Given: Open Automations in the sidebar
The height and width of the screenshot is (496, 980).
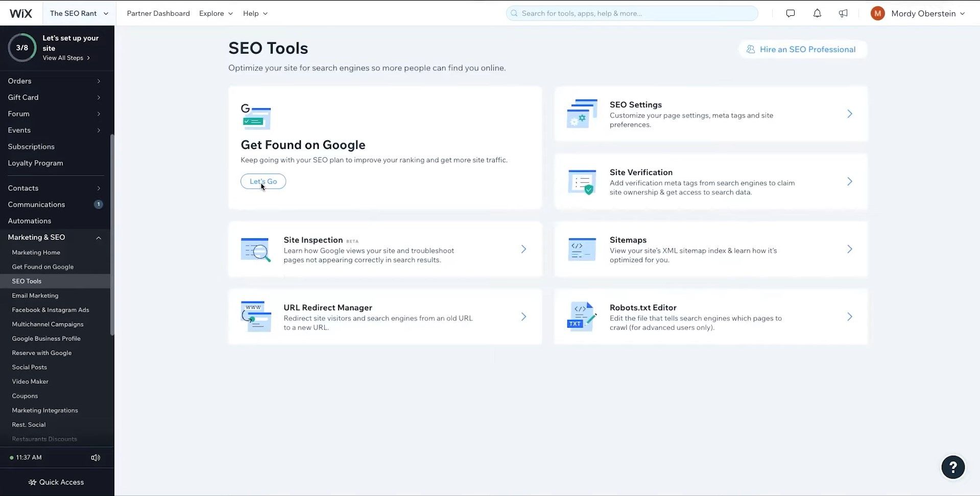Looking at the screenshot, I should pos(30,221).
